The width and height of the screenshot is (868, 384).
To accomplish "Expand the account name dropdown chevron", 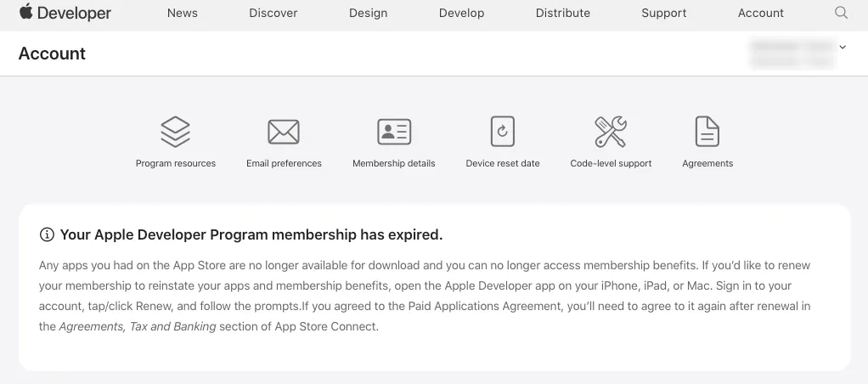I will click(x=843, y=47).
